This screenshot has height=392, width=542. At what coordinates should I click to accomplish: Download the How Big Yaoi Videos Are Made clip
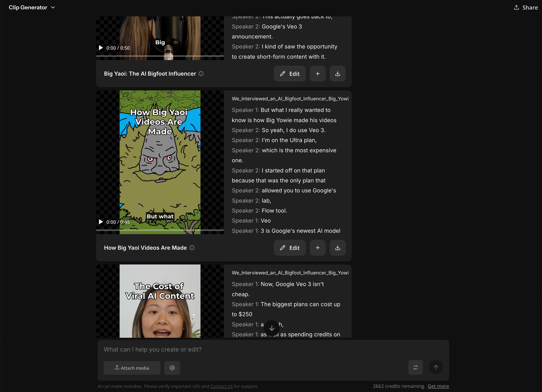pos(338,248)
